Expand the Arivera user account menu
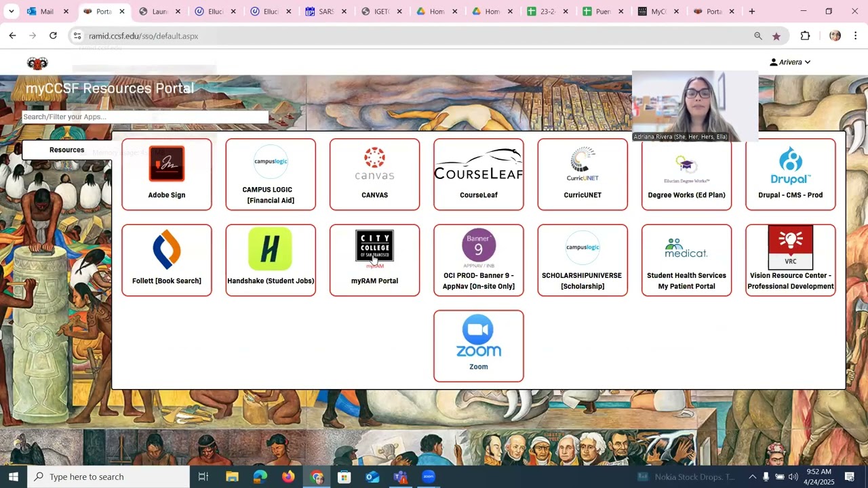 coord(790,62)
